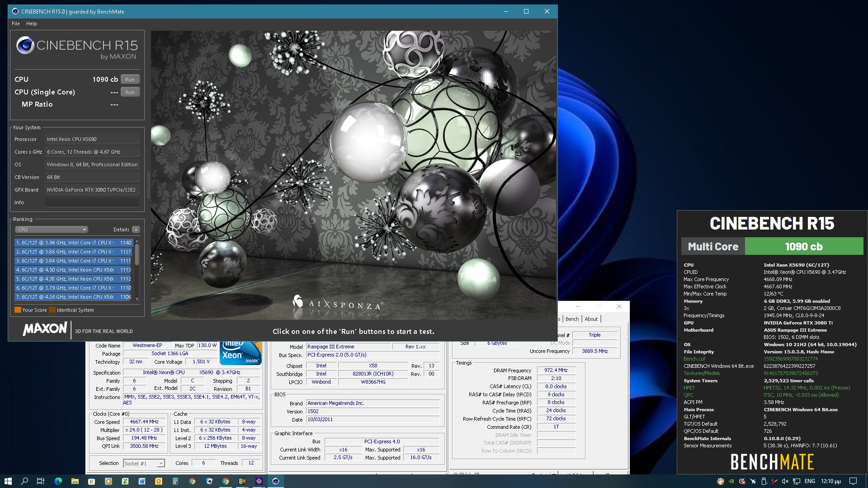Viewport: 868px width, 488px height.
Task: Switch to the About tab in CPU-Z
Action: click(591, 319)
